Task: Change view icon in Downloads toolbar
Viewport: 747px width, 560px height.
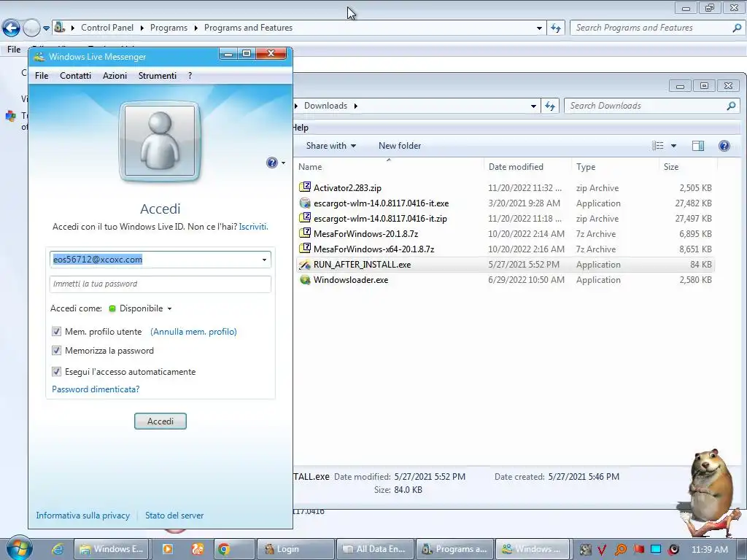Action: 658,146
